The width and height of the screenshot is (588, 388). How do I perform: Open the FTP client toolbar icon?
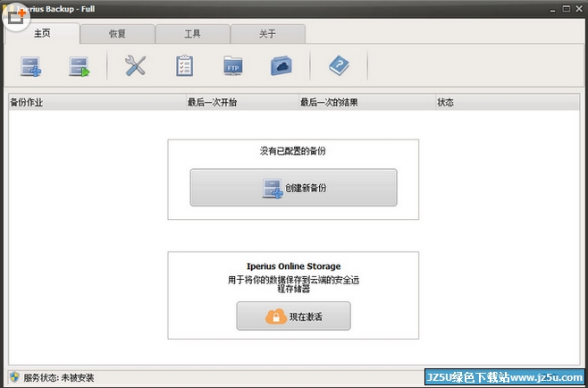(233, 65)
